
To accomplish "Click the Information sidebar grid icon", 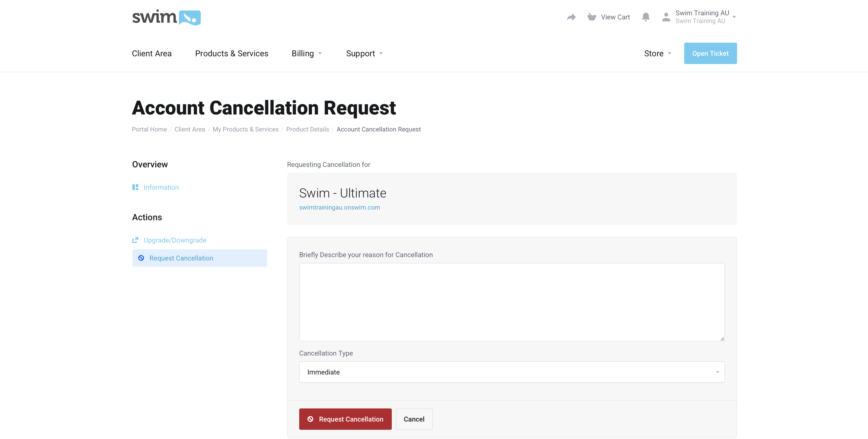I will point(135,187).
